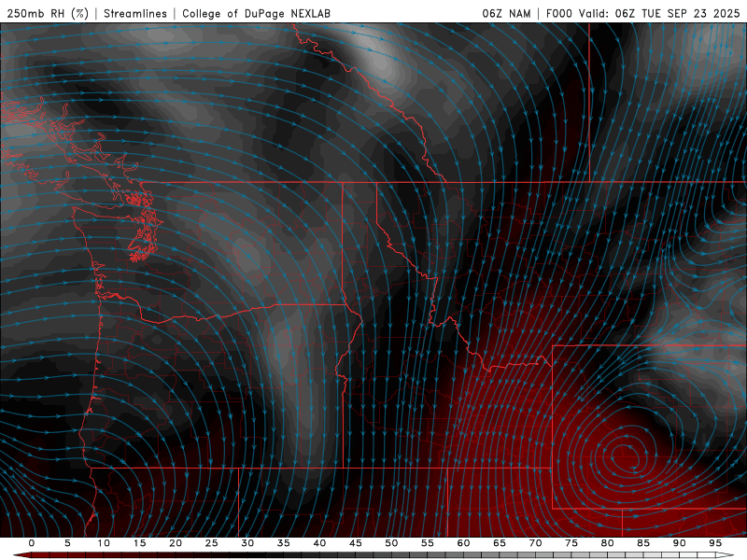Click the '50' label on the color scale

pos(391,543)
